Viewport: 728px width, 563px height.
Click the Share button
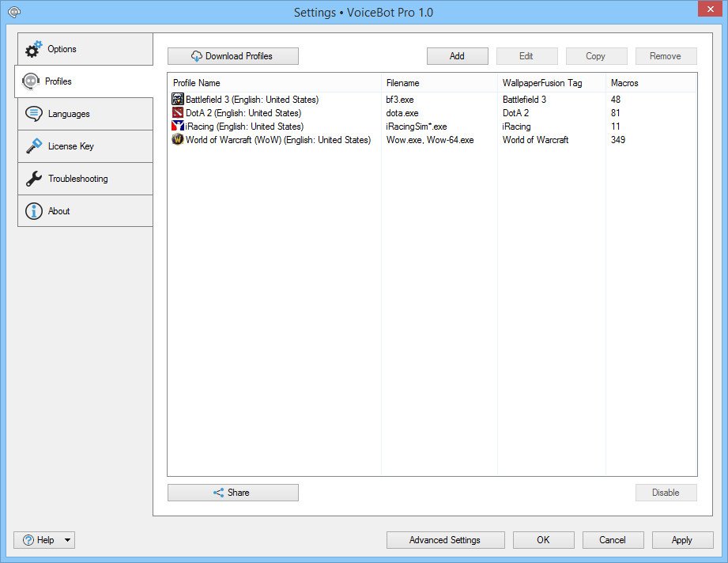pyautogui.click(x=232, y=493)
